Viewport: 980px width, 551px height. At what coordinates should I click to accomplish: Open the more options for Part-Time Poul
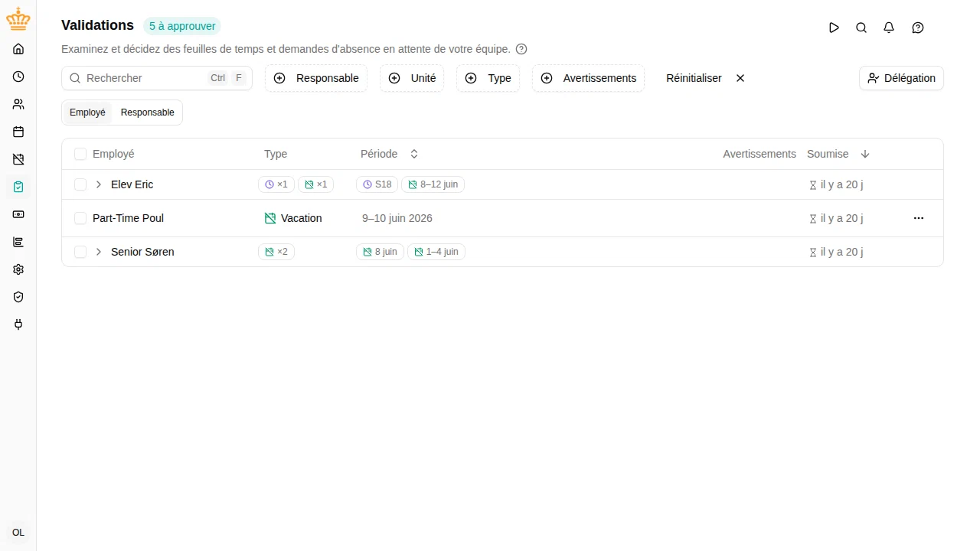[919, 218]
